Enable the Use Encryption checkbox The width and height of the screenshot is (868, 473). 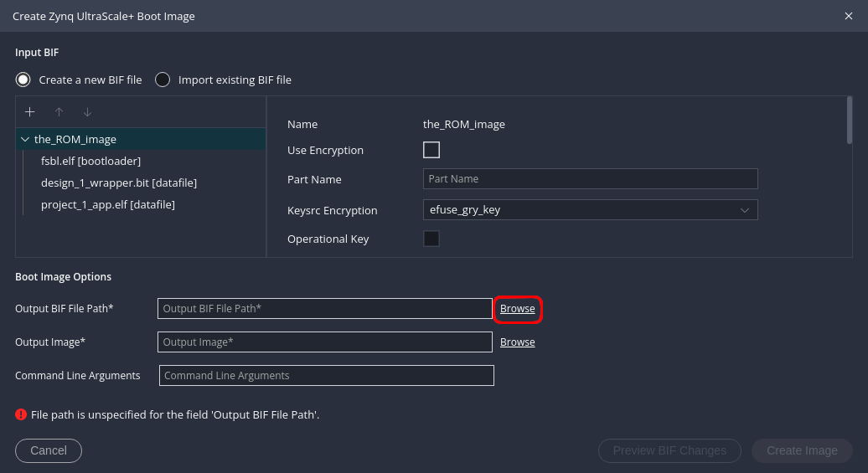pos(431,150)
